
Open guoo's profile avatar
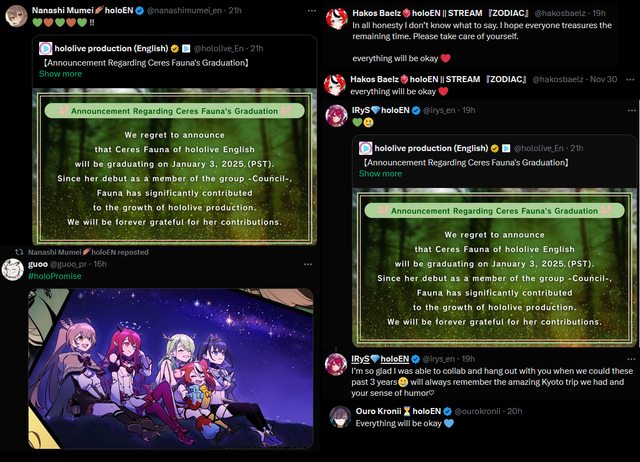(13, 269)
